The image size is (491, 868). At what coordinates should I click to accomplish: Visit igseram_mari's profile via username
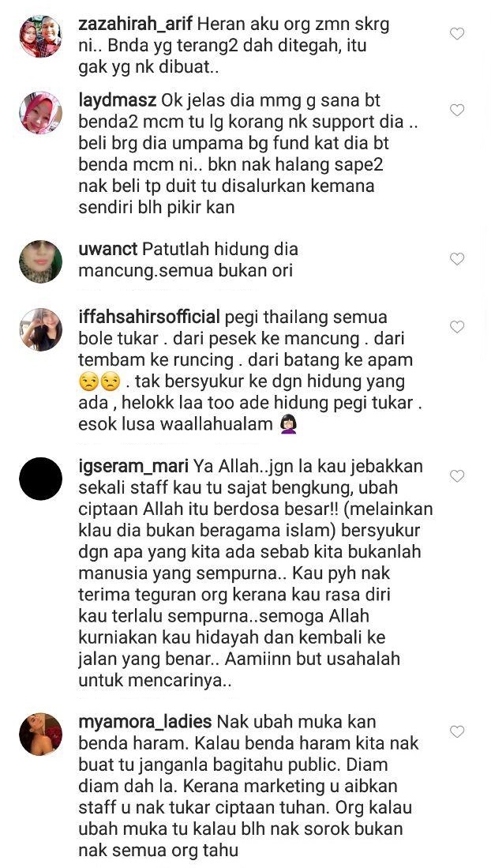click(x=133, y=467)
